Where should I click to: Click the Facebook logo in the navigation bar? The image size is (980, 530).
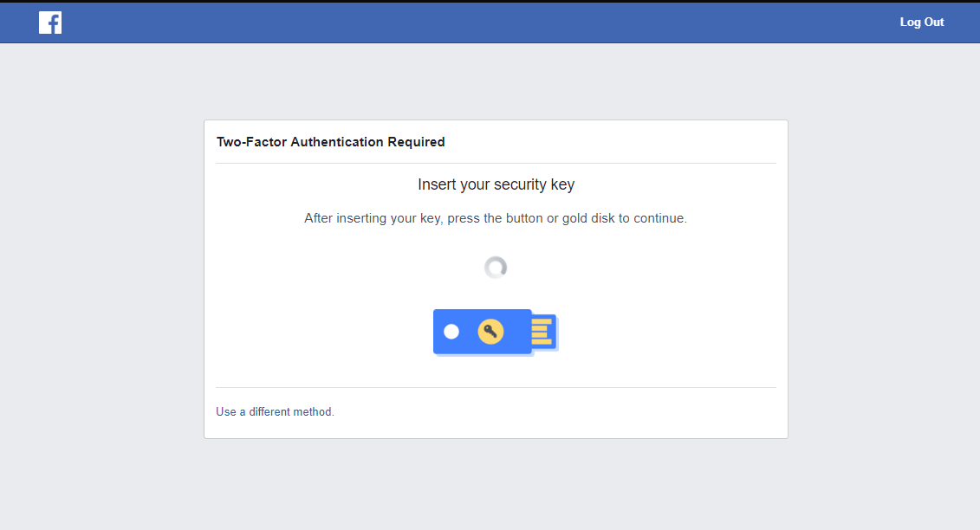tap(49, 23)
